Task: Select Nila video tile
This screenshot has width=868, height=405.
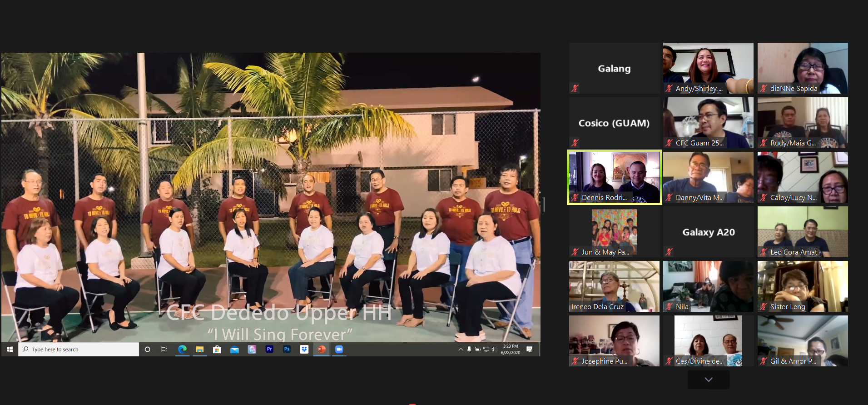Action: [x=708, y=286]
